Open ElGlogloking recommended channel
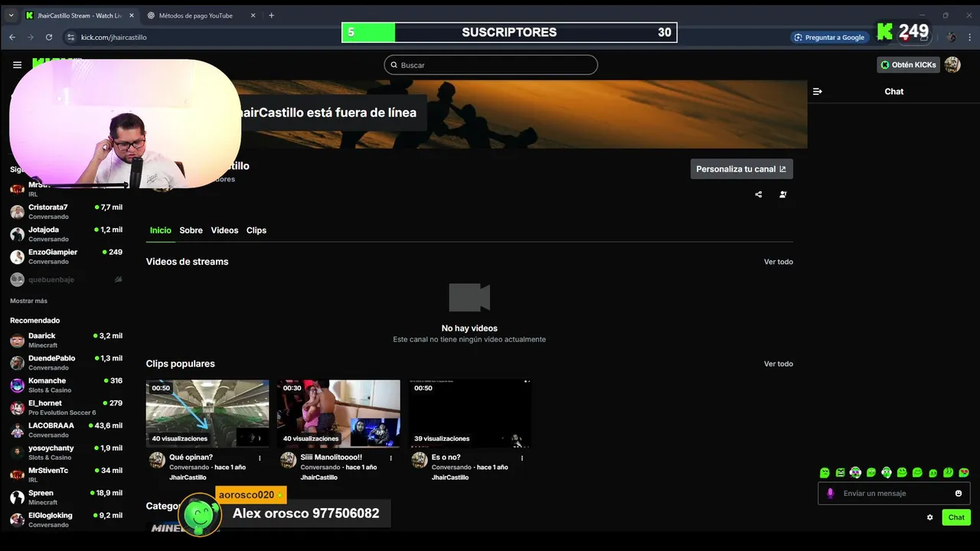980x551 pixels. 67,520
